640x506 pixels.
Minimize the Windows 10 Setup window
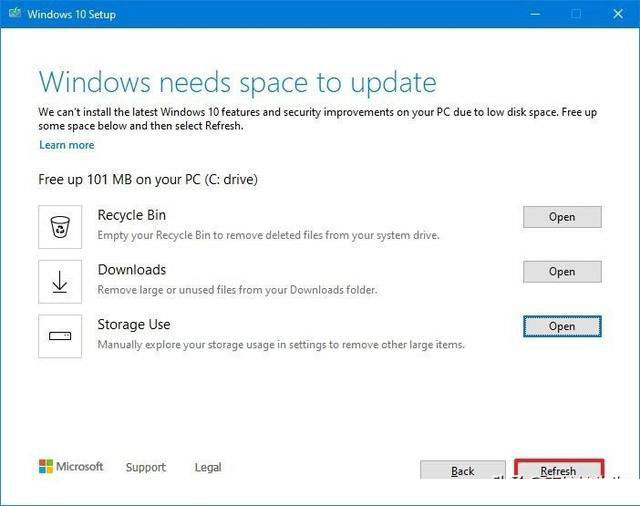(535, 14)
